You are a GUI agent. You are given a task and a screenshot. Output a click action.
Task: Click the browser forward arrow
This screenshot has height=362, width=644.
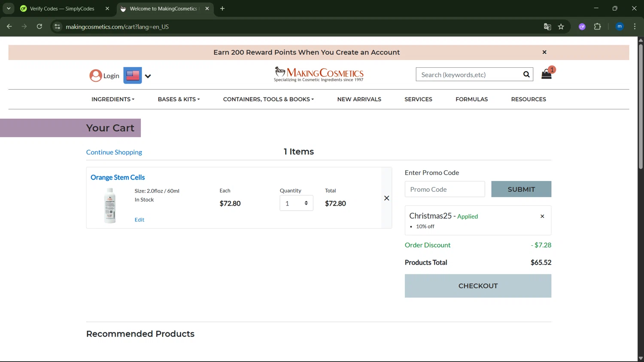click(24, 27)
